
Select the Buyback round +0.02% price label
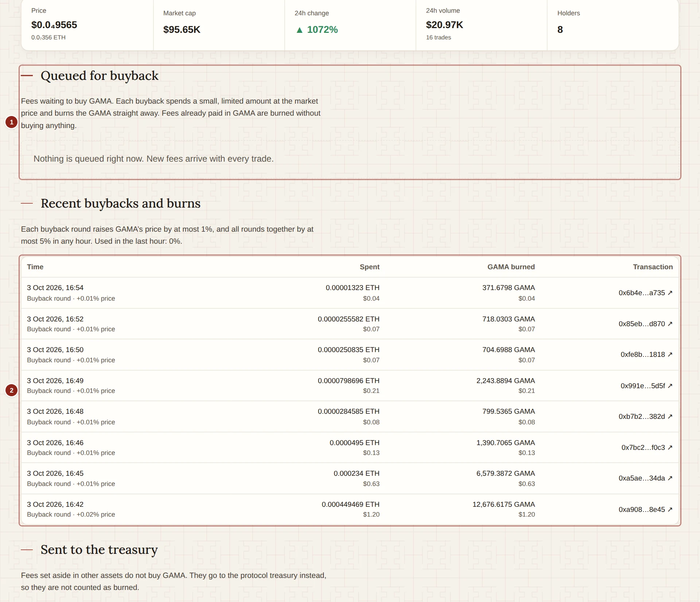click(x=71, y=514)
